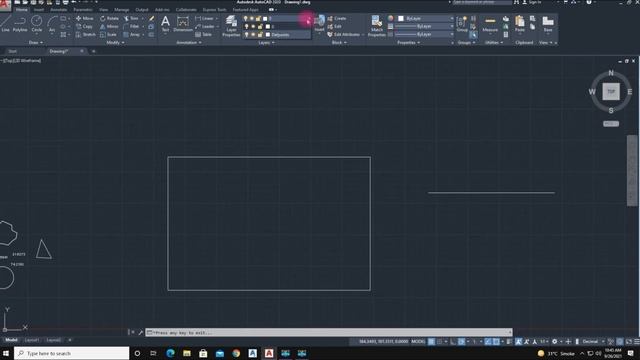Click the ViewCube North compass label
The width and height of the screenshot is (640, 360).
(x=611, y=73)
